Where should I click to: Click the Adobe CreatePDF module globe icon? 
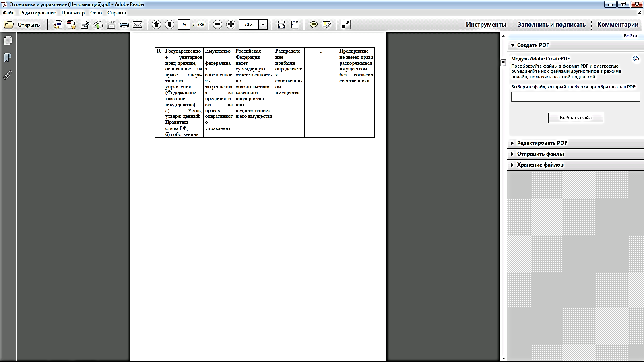click(x=636, y=59)
